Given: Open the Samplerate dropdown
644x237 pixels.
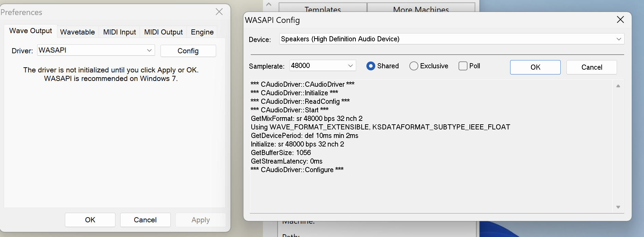Looking at the screenshot, I should pyautogui.click(x=350, y=65).
